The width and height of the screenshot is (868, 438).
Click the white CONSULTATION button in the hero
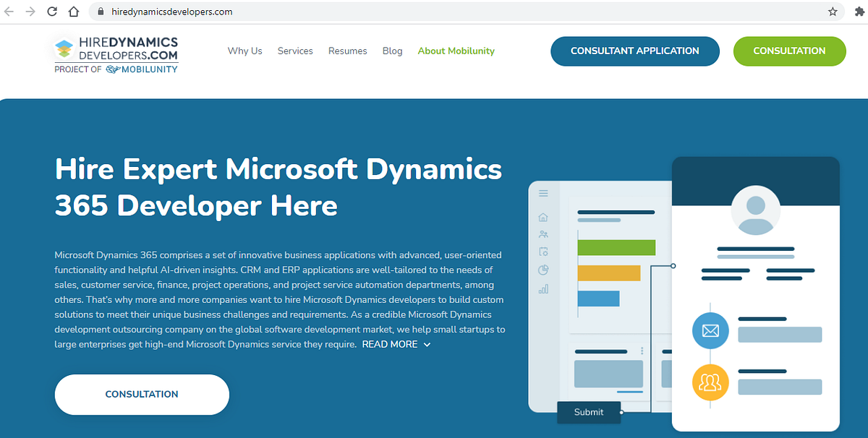pyautogui.click(x=142, y=394)
